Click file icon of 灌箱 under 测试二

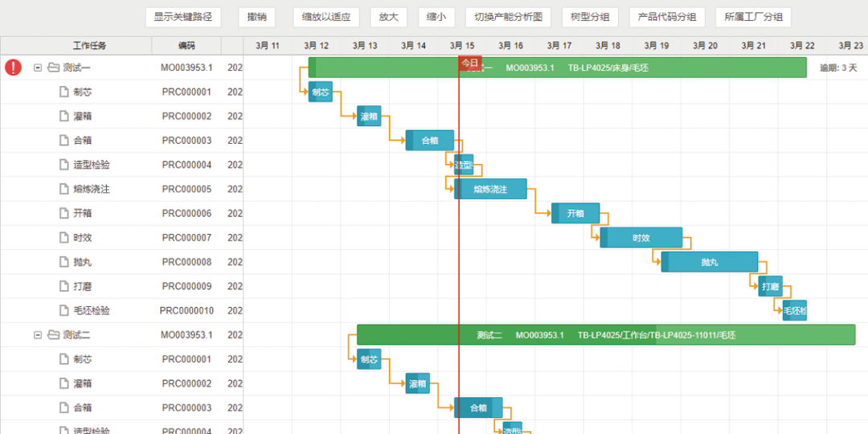click(x=63, y=384)
